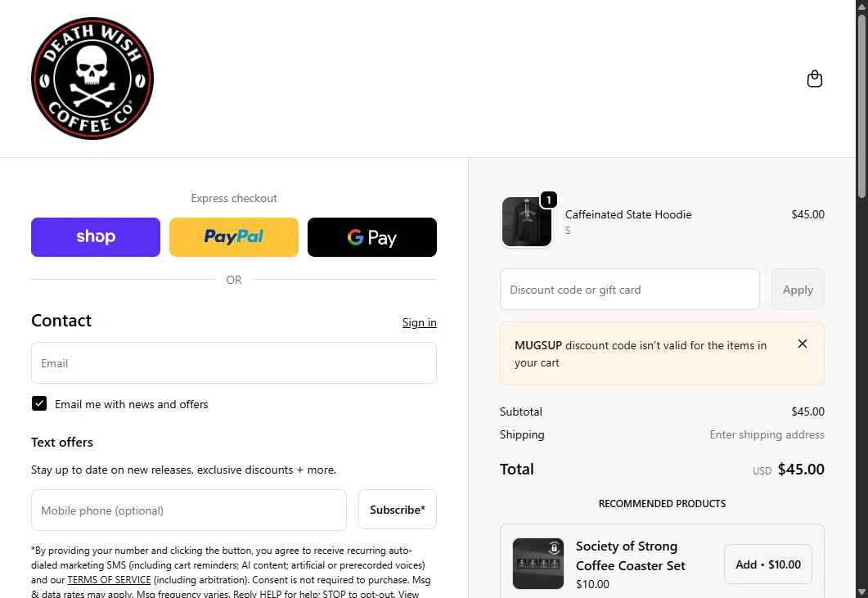Select Google Pay express checkout
The width and height of the screenshot is (868, 598).
coord(372,237)
